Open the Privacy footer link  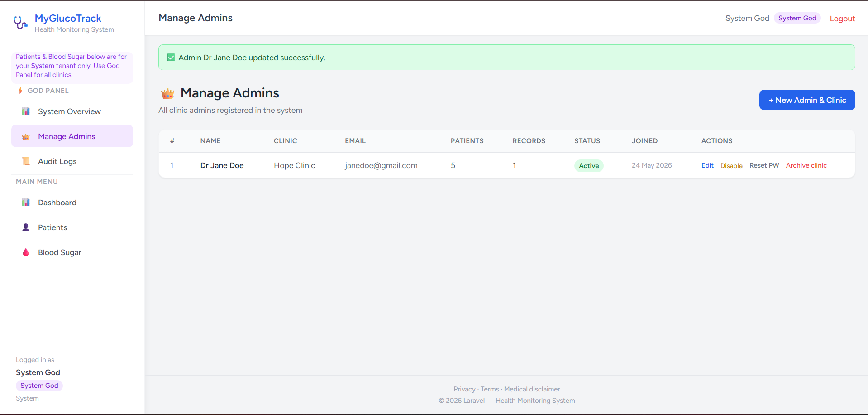464,389
